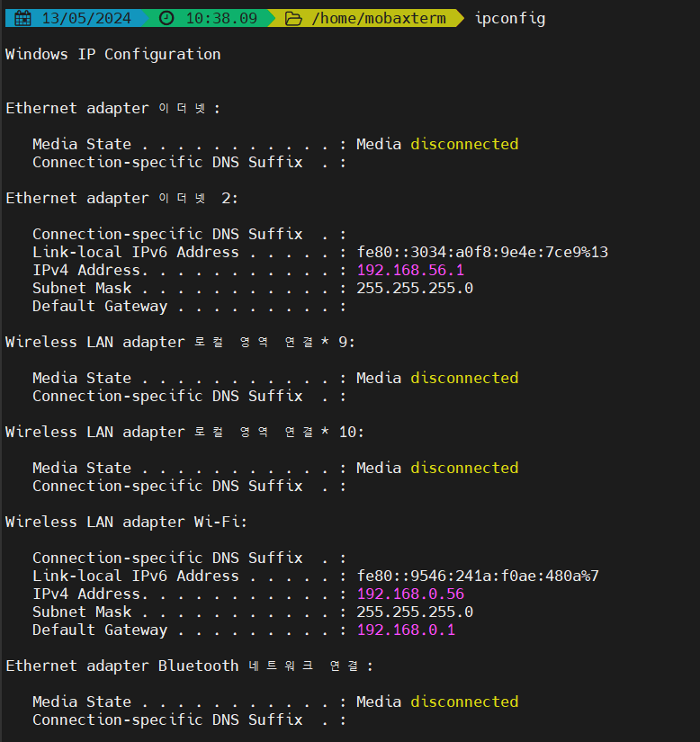The height and width of the screenshot is (742, 700).
Task: Click the date 13/05/2024 in the prompt
Action: (x=86, y=18)
